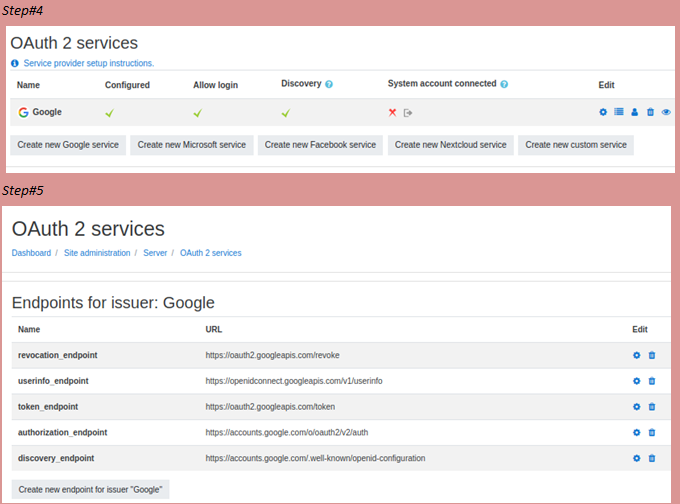Delete the userinfo_endpoint entry

pyautogui.click(x=652, y=381)
